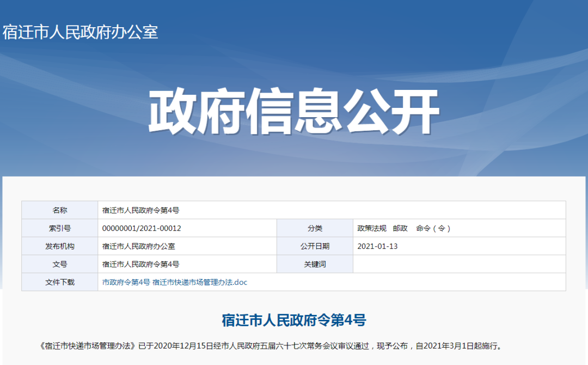Select the 文件下载 label cell
This screenshot has width=588, height=365.
point(60,282)
